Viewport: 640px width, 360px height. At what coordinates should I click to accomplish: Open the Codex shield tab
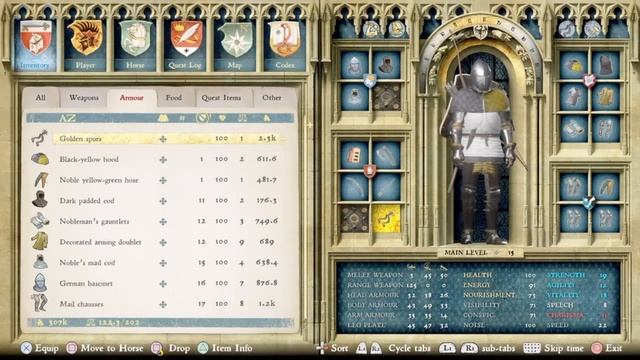click(284, 44)
